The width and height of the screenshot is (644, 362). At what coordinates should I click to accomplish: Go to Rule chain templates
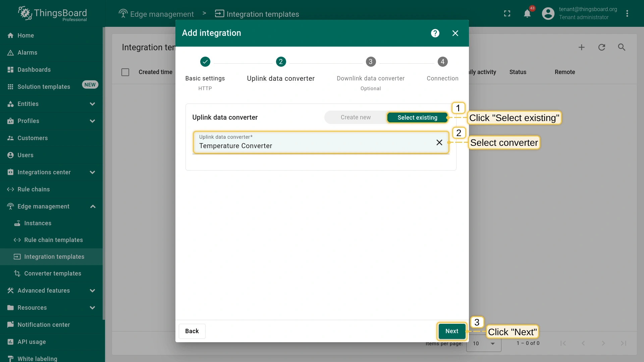coord(53,240)
